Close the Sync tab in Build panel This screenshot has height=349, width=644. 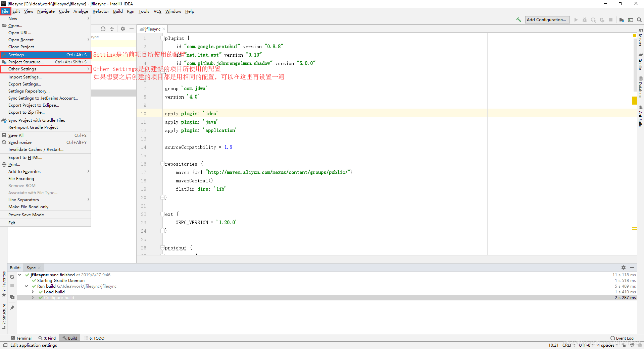coord(39,268)
